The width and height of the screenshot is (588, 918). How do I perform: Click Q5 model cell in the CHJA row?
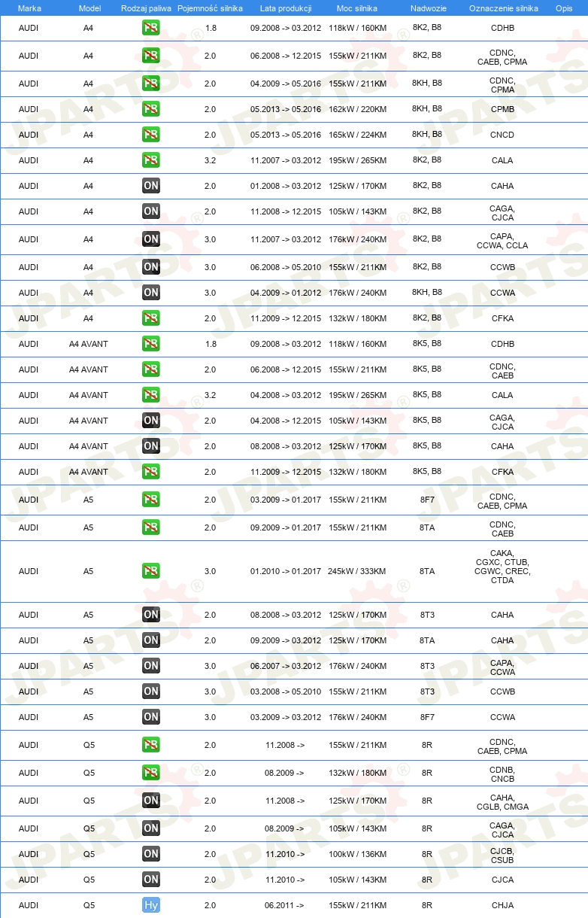[89, 905]
